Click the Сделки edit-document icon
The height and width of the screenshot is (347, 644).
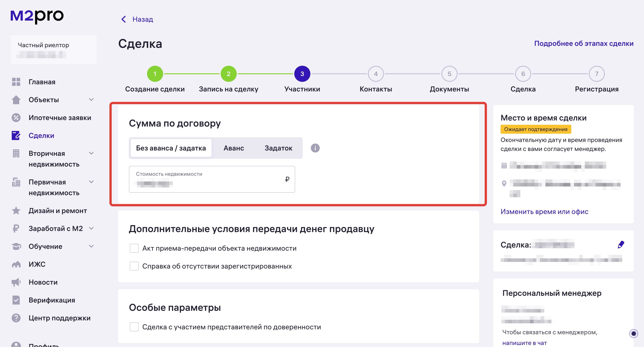click(16, 135)
